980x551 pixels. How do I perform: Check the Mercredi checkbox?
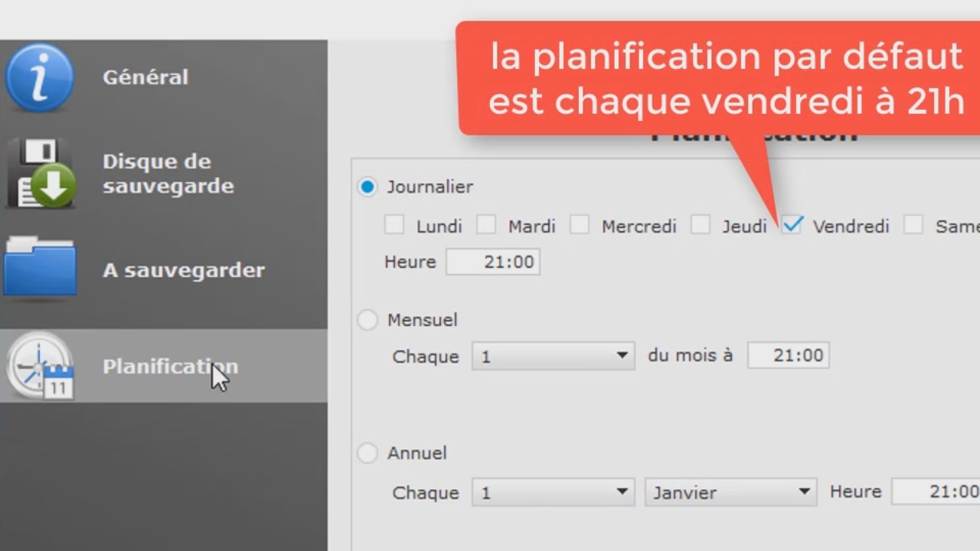[x=580, y=225]
